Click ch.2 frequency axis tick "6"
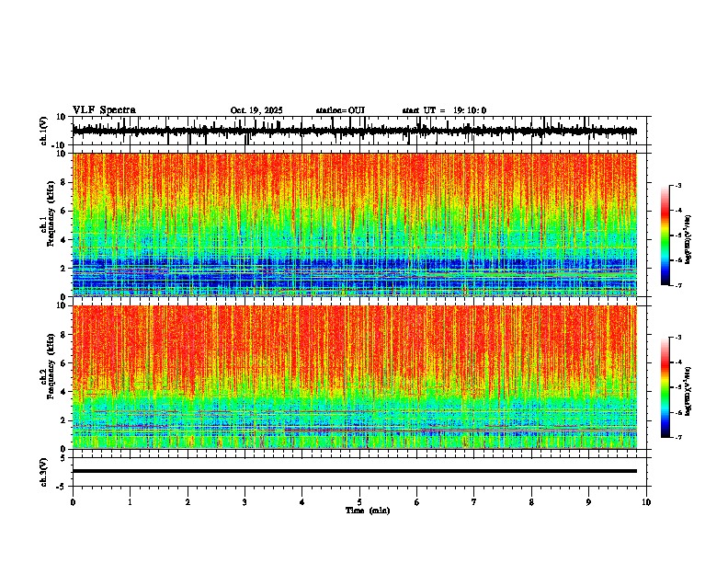 (64, 363)
